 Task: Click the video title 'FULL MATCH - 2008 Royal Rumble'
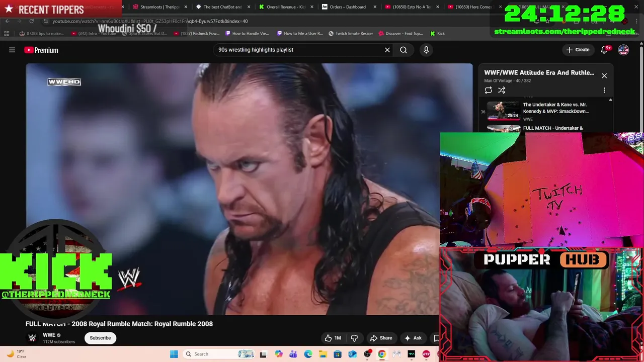point(119,324)
